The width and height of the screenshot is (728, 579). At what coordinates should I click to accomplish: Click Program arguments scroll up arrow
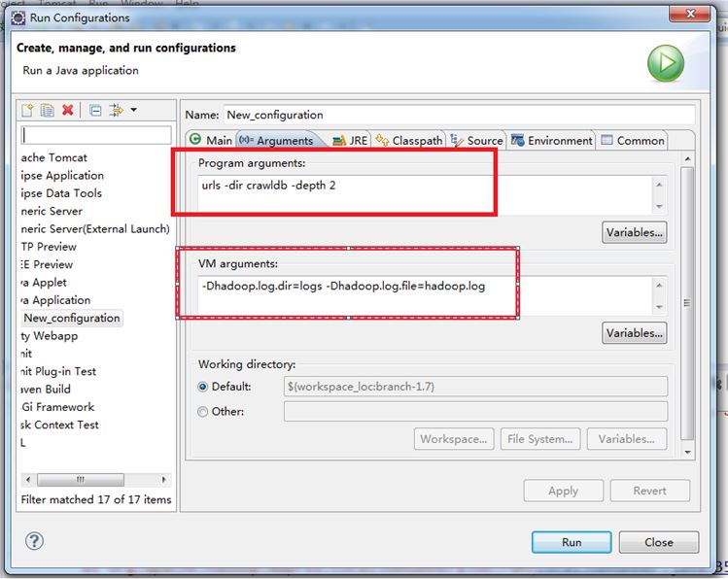[x=659, y=185]
